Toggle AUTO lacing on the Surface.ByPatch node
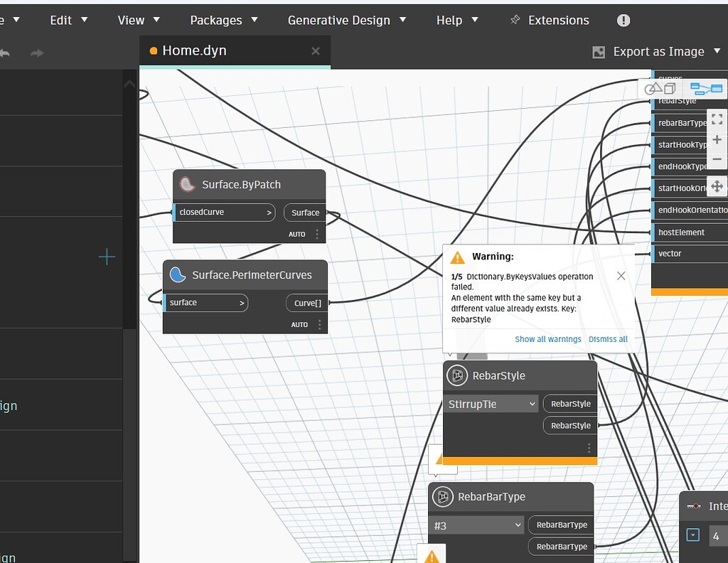 point(297,234)
